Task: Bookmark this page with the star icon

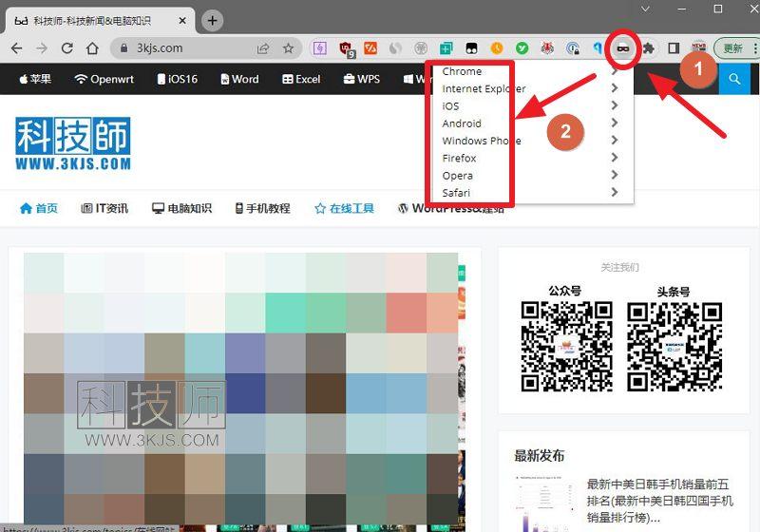Action: click(x=289, y=47)
